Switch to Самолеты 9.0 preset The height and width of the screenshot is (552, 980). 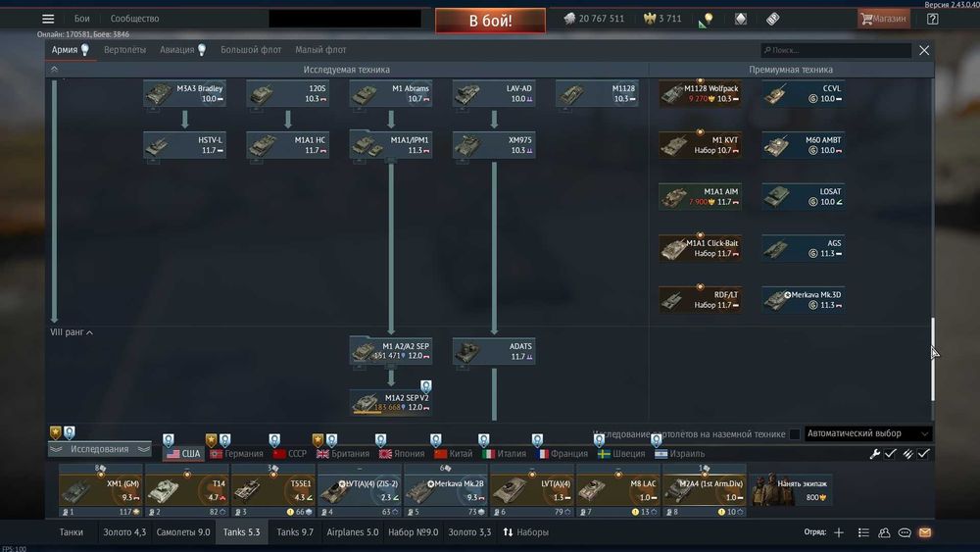coord(183,532)
